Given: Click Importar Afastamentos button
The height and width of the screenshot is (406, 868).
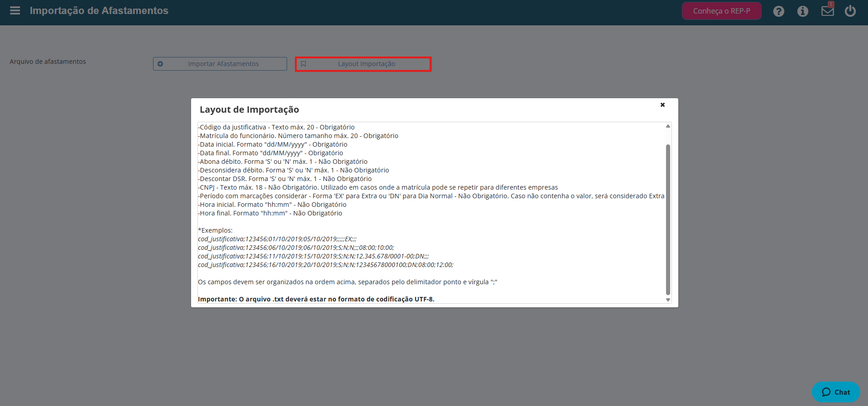Looking at the screenshot, I should pos(220,64).
